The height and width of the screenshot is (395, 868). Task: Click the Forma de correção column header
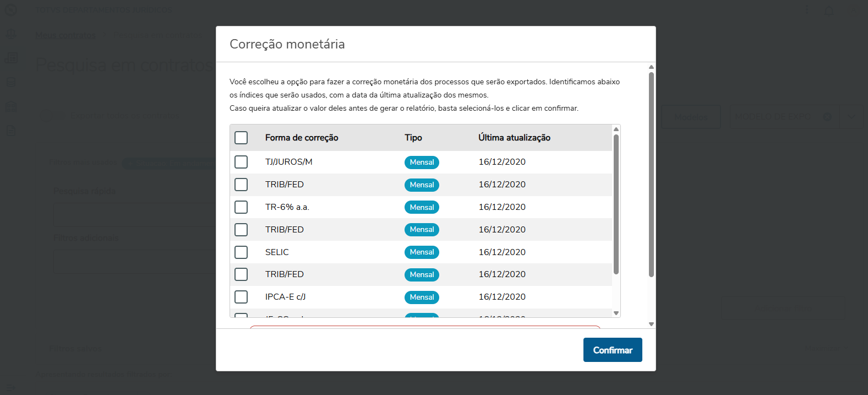point(302,138)
